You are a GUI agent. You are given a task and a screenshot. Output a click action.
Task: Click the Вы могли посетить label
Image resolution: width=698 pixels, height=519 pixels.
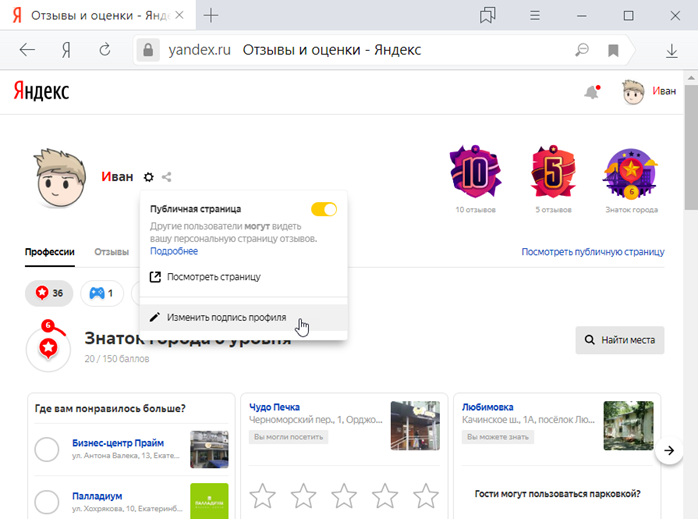click(x=288, y=437)
